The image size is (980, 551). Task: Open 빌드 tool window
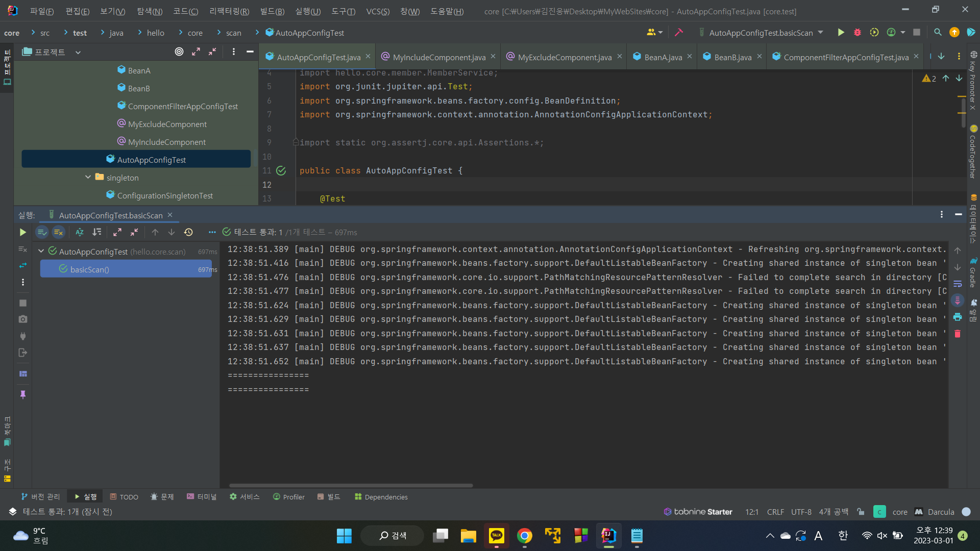328,497
